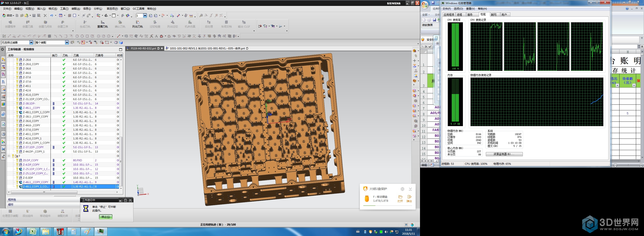Click the 刀具 column header in navigator
This screenshot has width=644, height=236.
pyautogui.click(x=83, y=55)
